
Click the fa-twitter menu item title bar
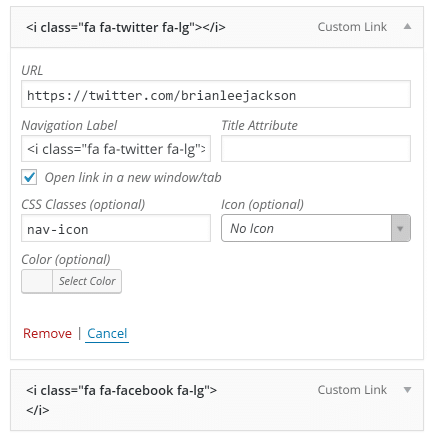(x=217, y=27)
